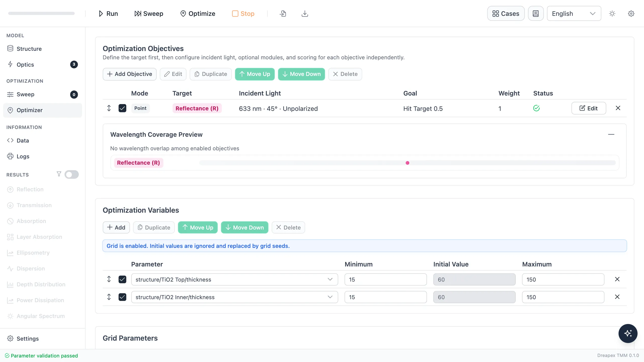Open Sweep under Optimization sidebar

point(43,94)
